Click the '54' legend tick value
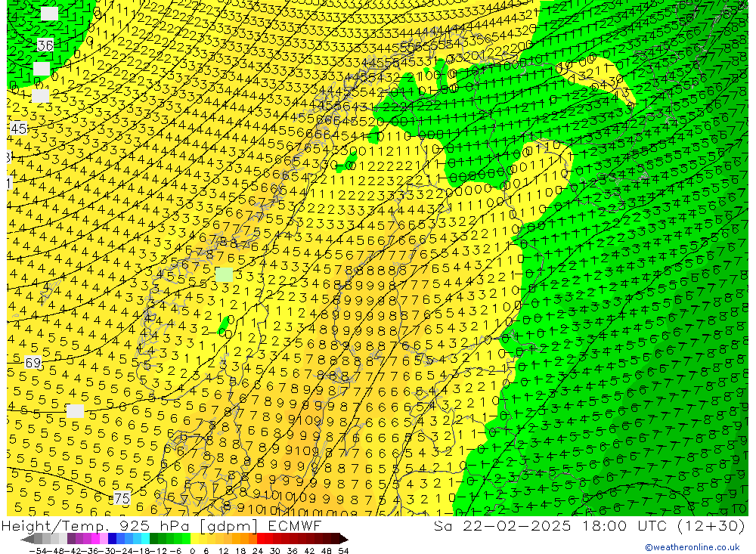Screen dimensions: 756x554 (343, 551)
